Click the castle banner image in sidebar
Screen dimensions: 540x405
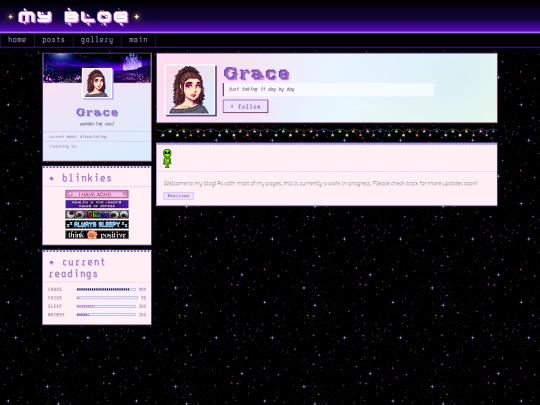(x=97, y=68)
